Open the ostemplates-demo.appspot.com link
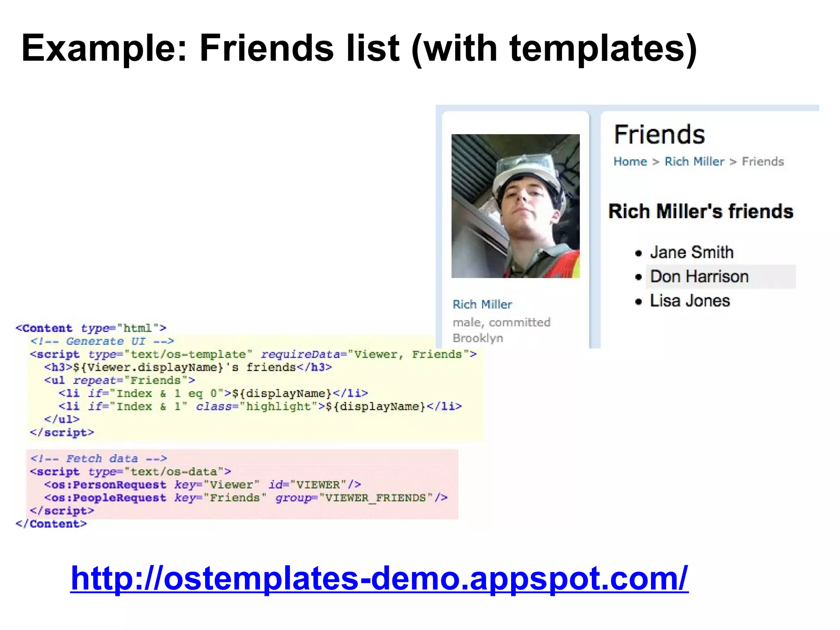The width and height of the screenshot is (840, 630). coord(379,578)
